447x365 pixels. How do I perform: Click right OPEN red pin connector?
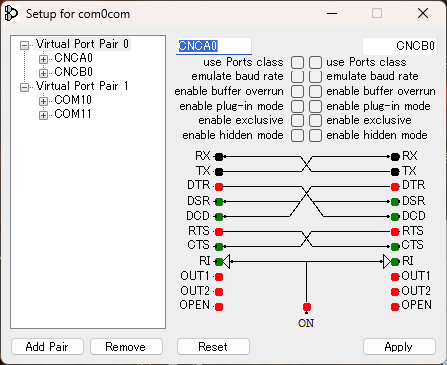tap(395, 307)
